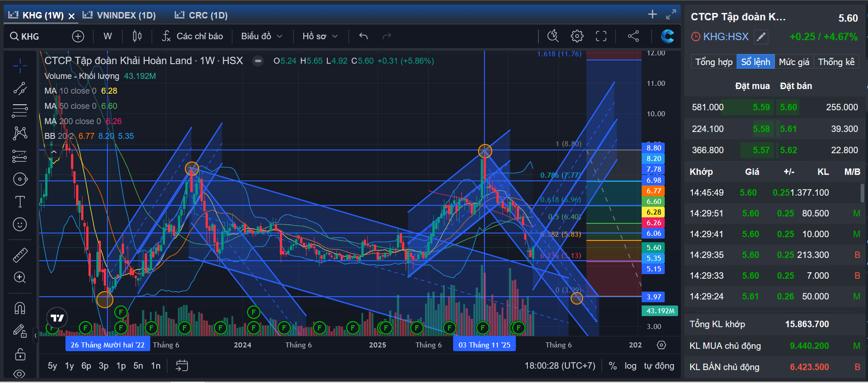Click the TradingView logo on chart

pos(57,318)
